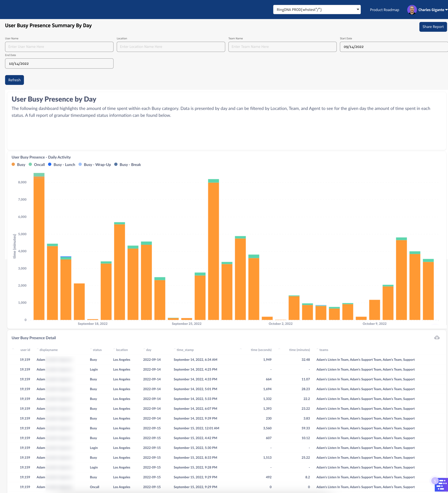Open the chat widget icon

441,485
